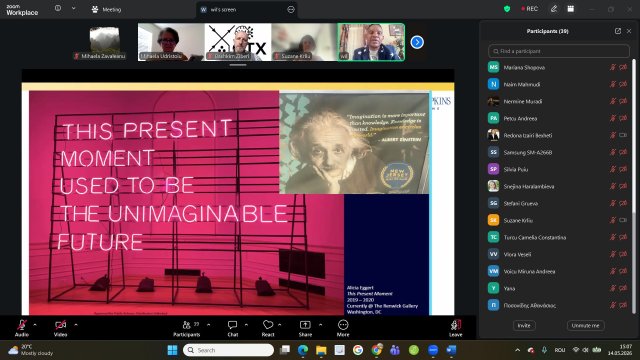The height and width of the screenshot is (360, 640).
Task: Click muted microphone icon for Mariana Shopova
Action: pyautogui.click(x=613, y=67)
